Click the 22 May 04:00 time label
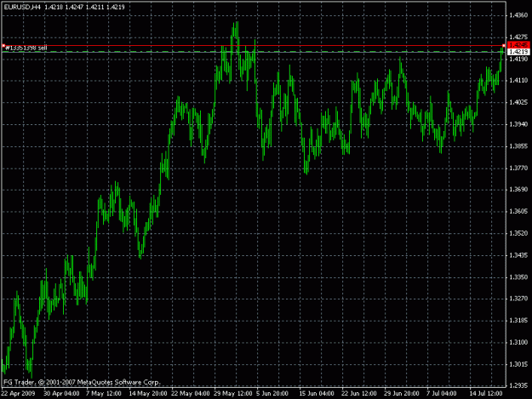Viewport: 532px width, 399px height. (191, 394)
